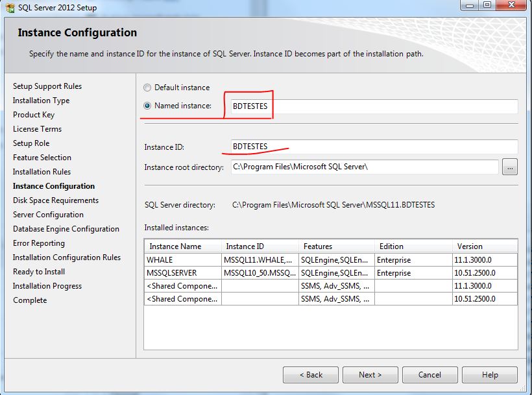Click the Instance root directory field
This screenshot has height=395, width=532.
point(365,167)
